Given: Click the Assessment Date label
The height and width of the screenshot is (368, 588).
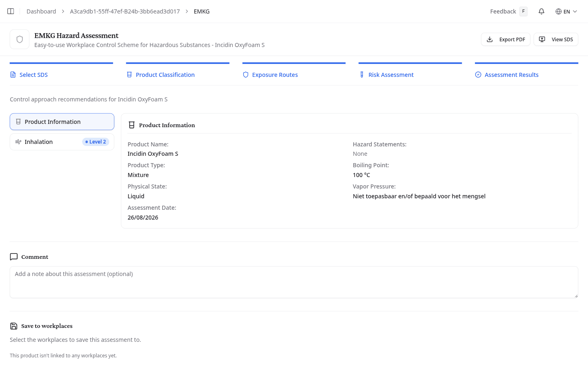Looking at the screenshot, I should click(152, 208).
